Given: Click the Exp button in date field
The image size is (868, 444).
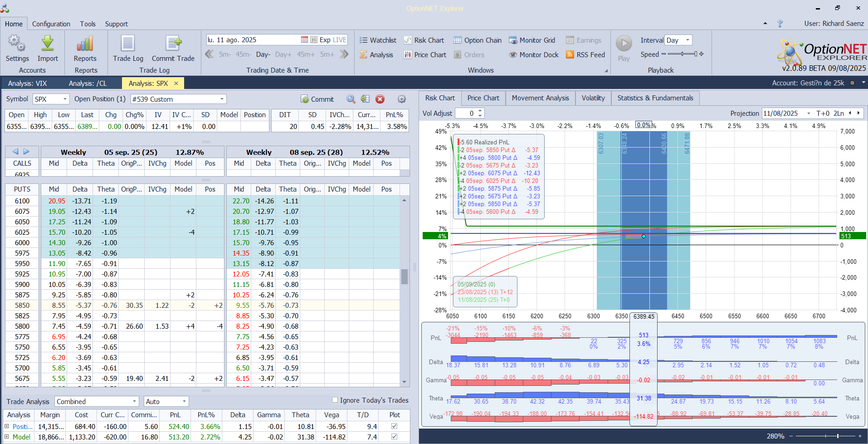Looking at the screenshot, I should (325, 40).
